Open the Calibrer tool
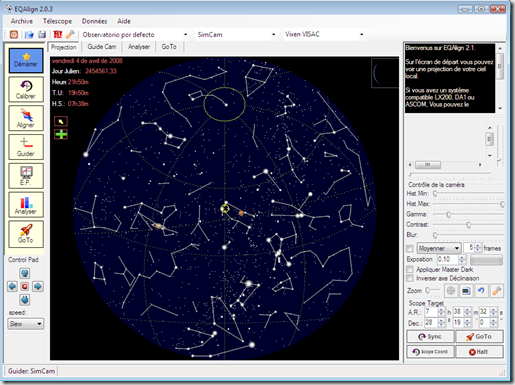The width and height of the screenshot is (515, 385). (26, 89)
